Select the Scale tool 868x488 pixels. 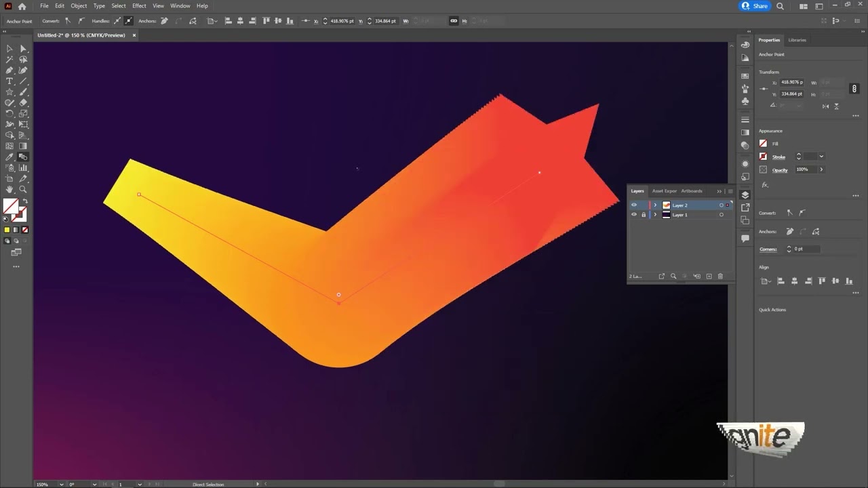coord(23,114)
